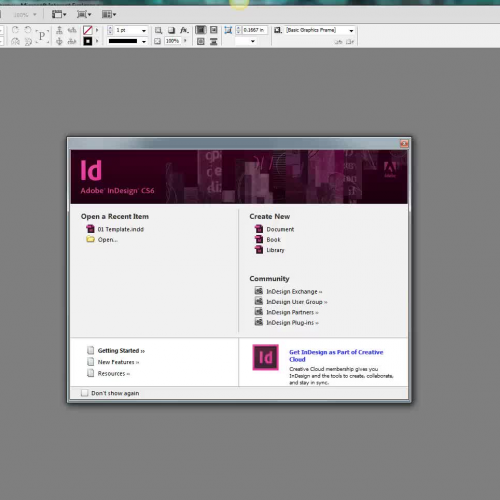Viewport: 500px width, 500px height.
Task: Open the opacity slider arrow beside 100%
Action: pyautogui.click(x=185, y=41)
